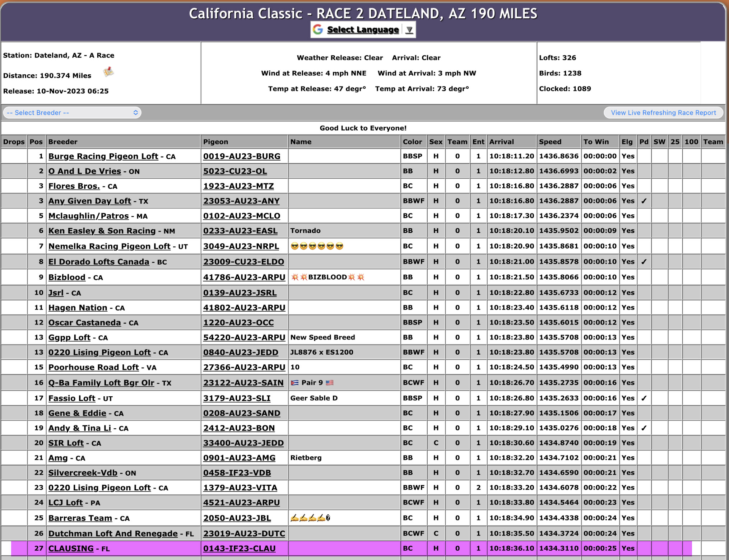Open Burge Racing Pigeon Loft breeder link
Viewport: 729px width, 560px height.
tap(103, 157)
